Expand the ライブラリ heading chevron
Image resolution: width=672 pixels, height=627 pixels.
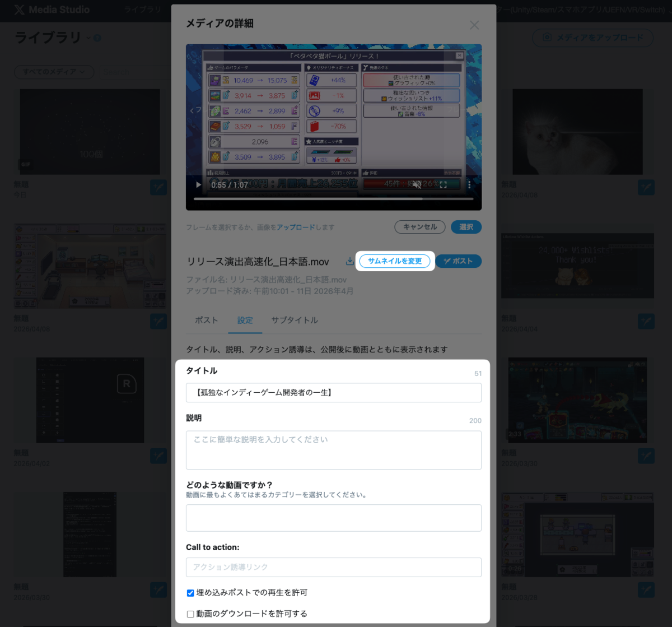[88, 38]
